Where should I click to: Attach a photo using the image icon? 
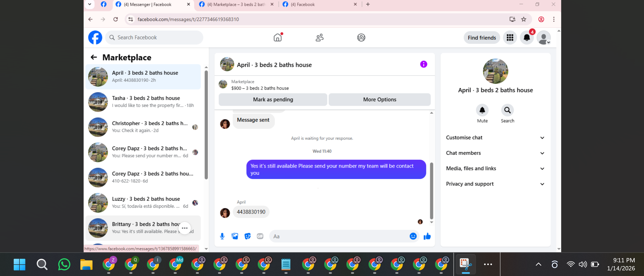point(235,236)
